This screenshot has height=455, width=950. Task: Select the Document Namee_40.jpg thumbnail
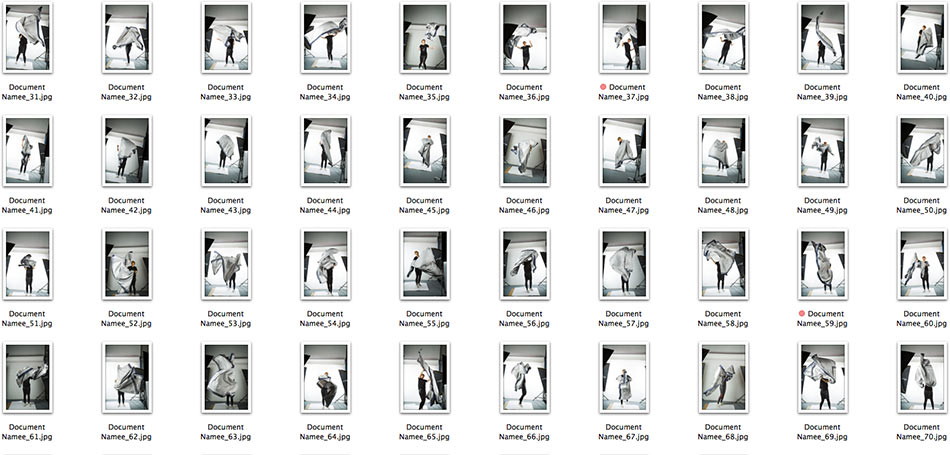pos(922,38)
